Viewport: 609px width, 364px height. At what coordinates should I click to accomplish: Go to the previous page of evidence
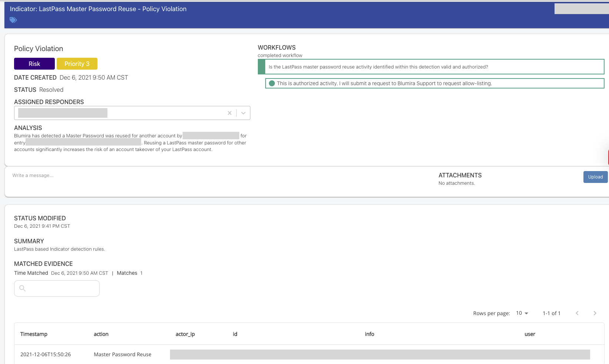click(x=577, y=313)
